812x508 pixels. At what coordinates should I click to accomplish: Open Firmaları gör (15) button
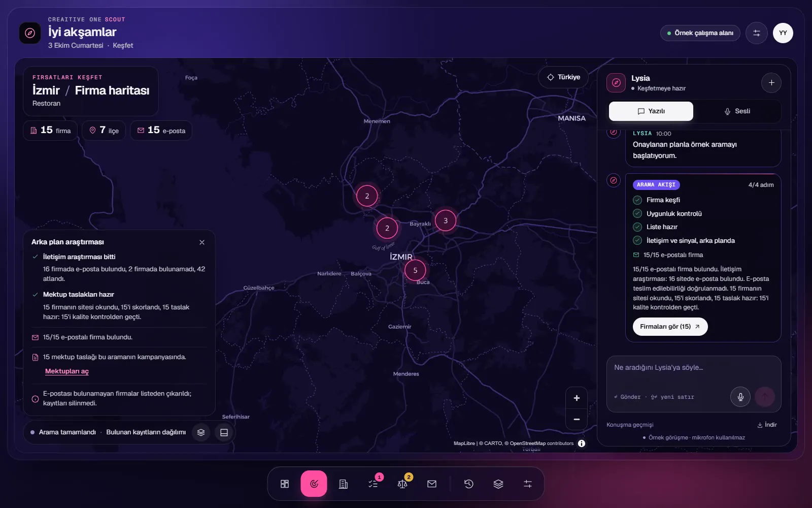coord(670,327)
